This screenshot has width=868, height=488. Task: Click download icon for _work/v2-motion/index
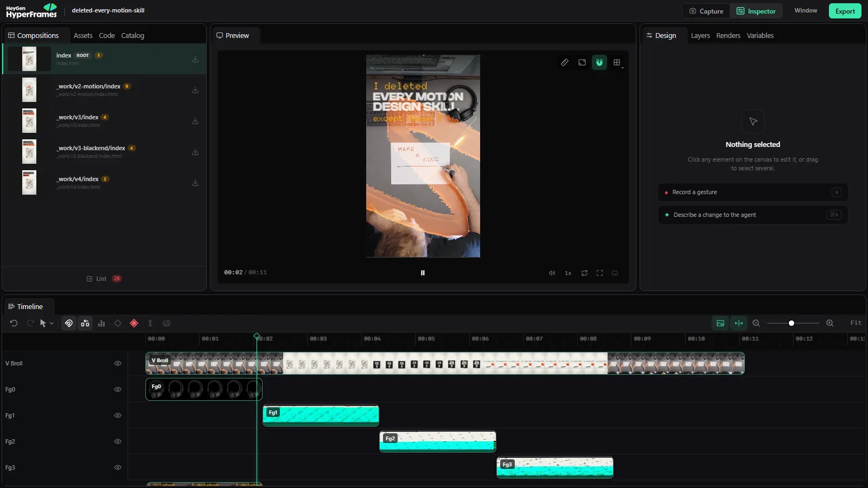click(x=195, y=90)
